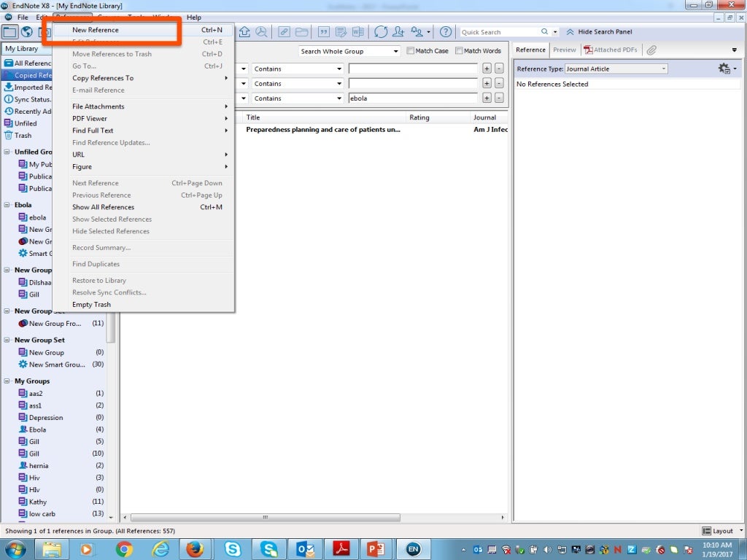Open the first Contains dropdown
This screenshot has width=747, height=560.
298,69
